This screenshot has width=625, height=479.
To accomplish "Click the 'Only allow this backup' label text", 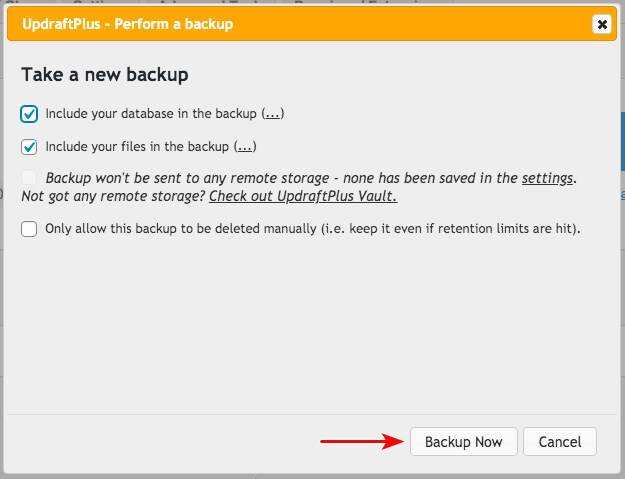I will 312,229.
